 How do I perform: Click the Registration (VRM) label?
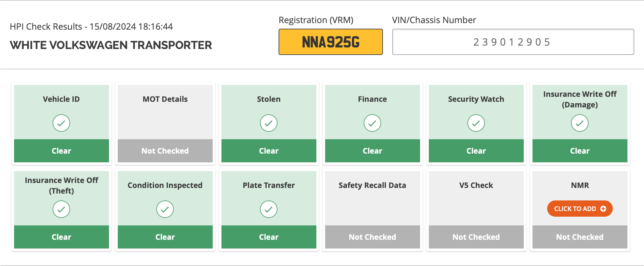(316, 20)
